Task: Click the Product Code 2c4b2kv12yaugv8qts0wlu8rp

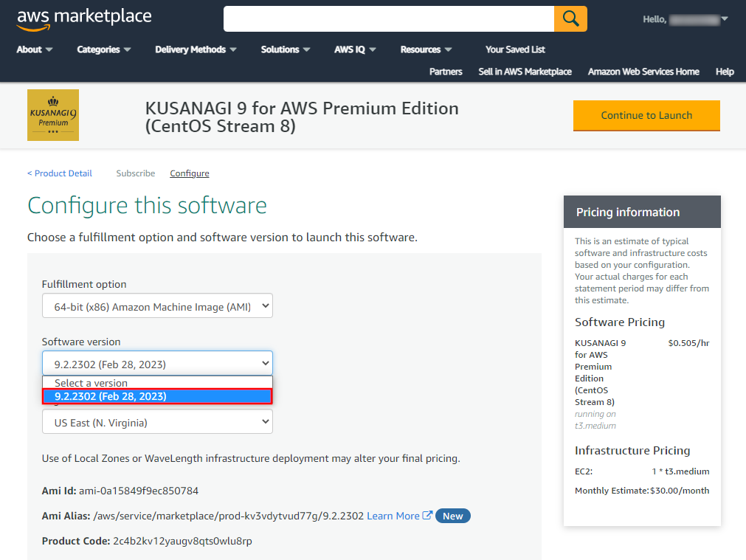Action: pyautogui.click(x=182, y=541)
